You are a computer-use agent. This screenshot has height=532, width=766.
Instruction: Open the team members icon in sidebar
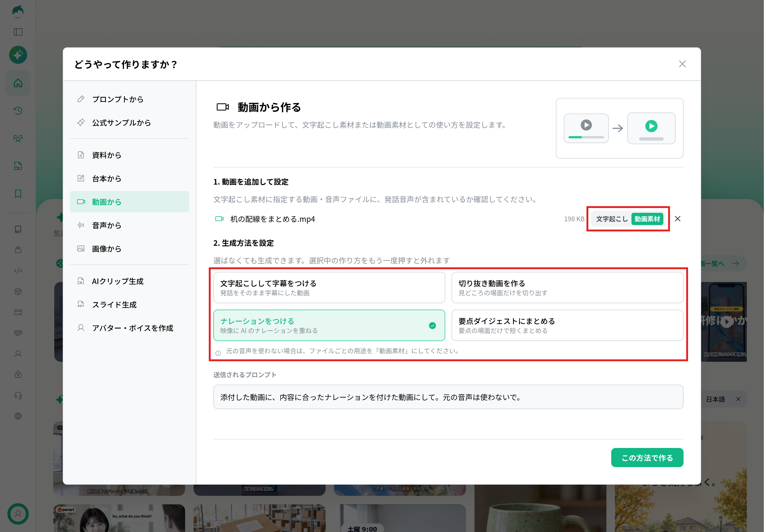click(18, 138)
